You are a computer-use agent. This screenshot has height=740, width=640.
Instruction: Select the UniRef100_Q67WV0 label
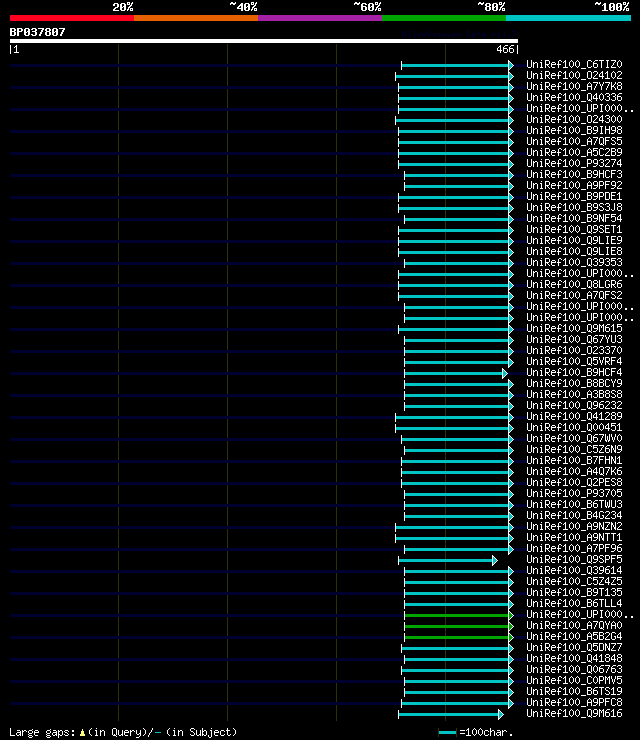click(x=574, y=438)
